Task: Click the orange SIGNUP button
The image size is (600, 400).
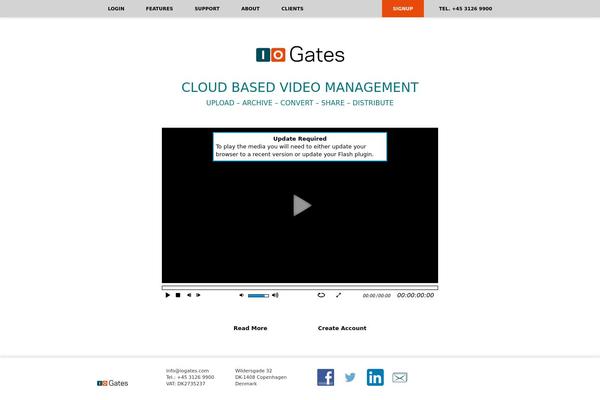Action: [x=403, y=8]
